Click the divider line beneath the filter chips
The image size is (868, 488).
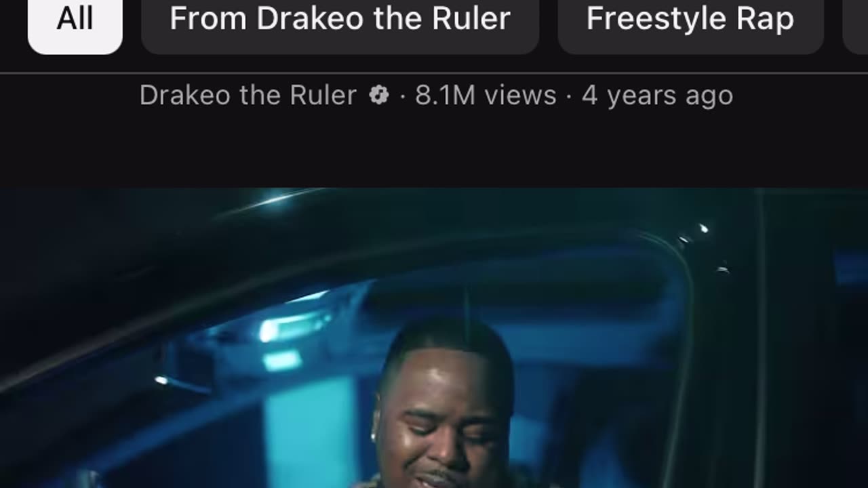[x=434, y=73]
